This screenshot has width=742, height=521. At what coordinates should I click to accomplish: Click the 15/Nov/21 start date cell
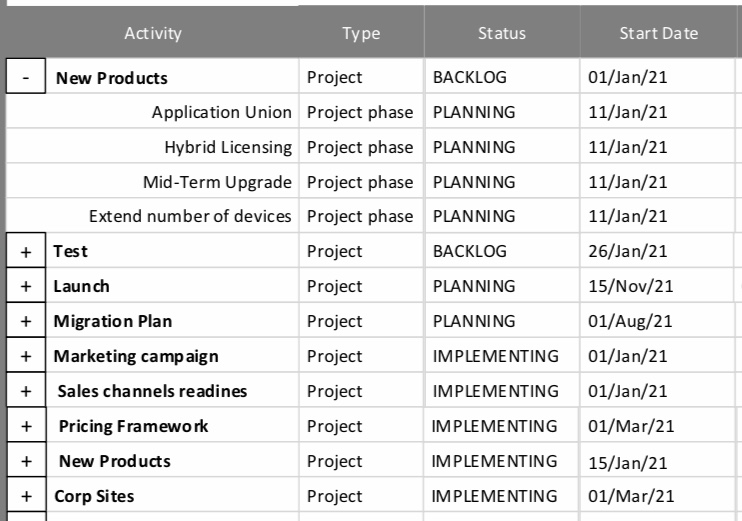click(x=658, y=286)
